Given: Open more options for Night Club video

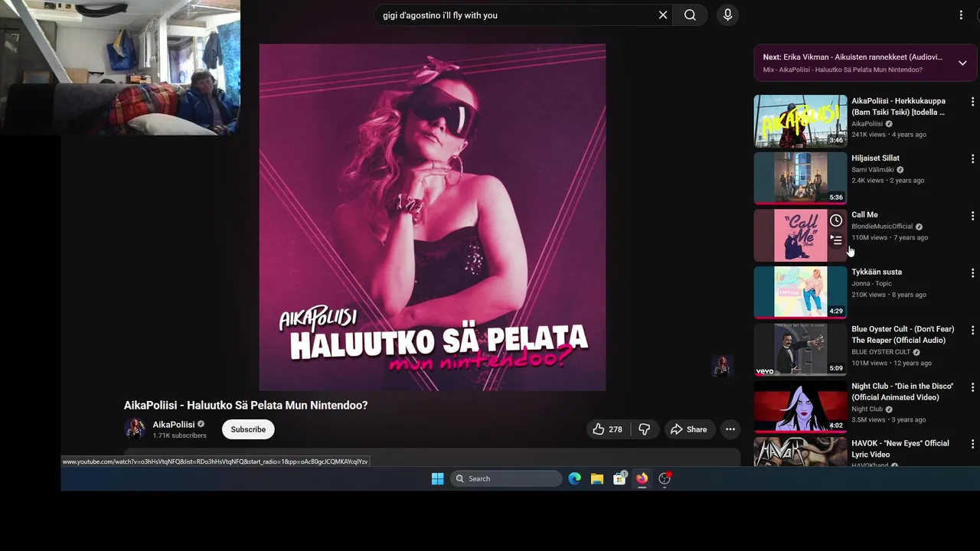Looking at the screenshot, I should [x=973, y=387].
